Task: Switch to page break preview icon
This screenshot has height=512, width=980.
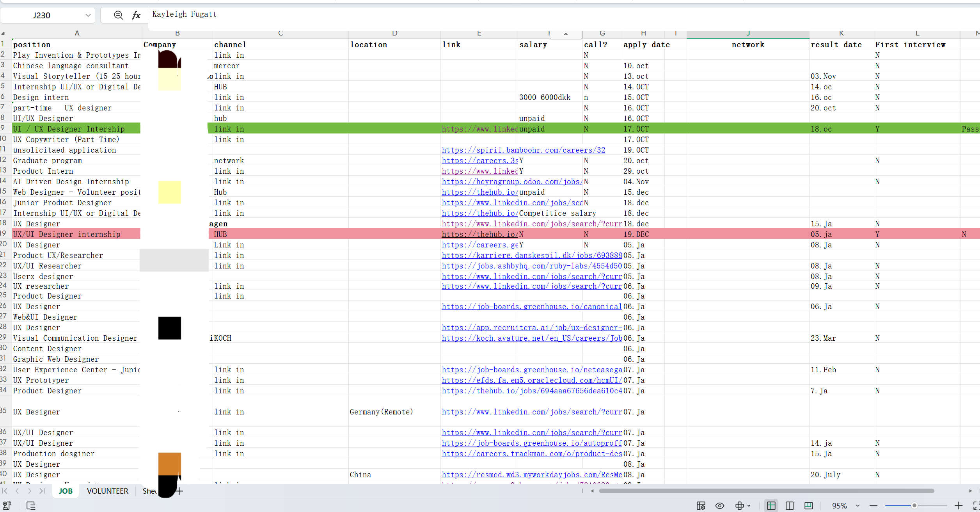Action: 790,506
